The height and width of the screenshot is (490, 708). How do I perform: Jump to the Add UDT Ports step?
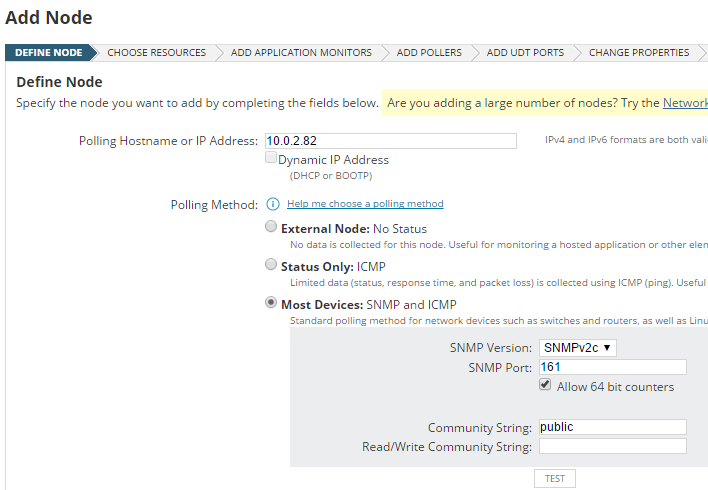[x=525, y=53]
